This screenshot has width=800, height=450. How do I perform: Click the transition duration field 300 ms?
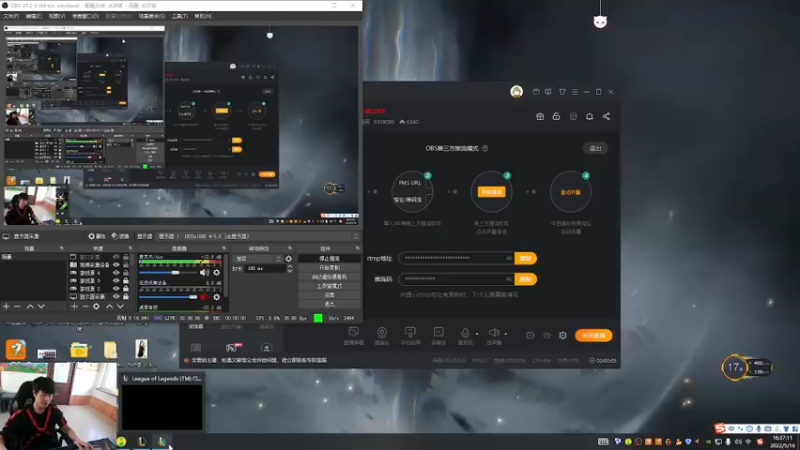coord(265,268)
